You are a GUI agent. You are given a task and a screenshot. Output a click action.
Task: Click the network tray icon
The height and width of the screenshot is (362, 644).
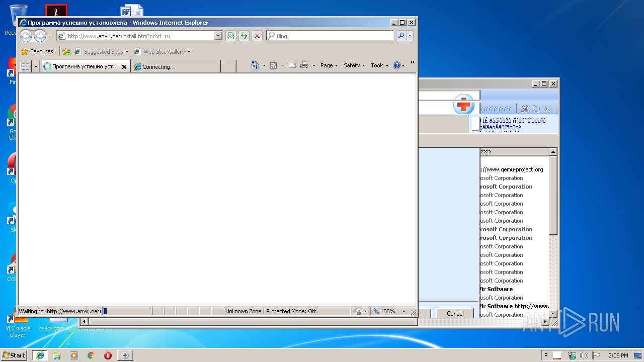[572, 355]
